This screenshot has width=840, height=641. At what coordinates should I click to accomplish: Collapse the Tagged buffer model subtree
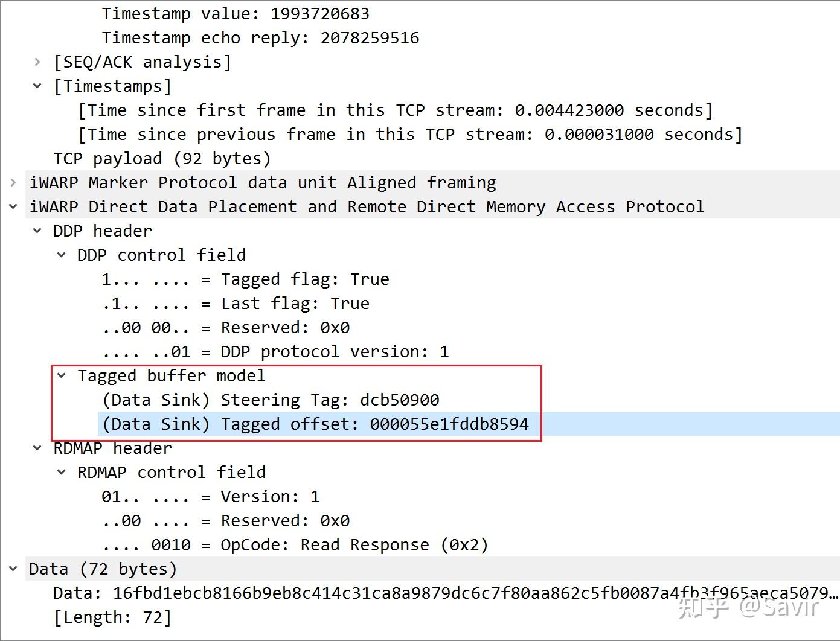coord(62,375)
